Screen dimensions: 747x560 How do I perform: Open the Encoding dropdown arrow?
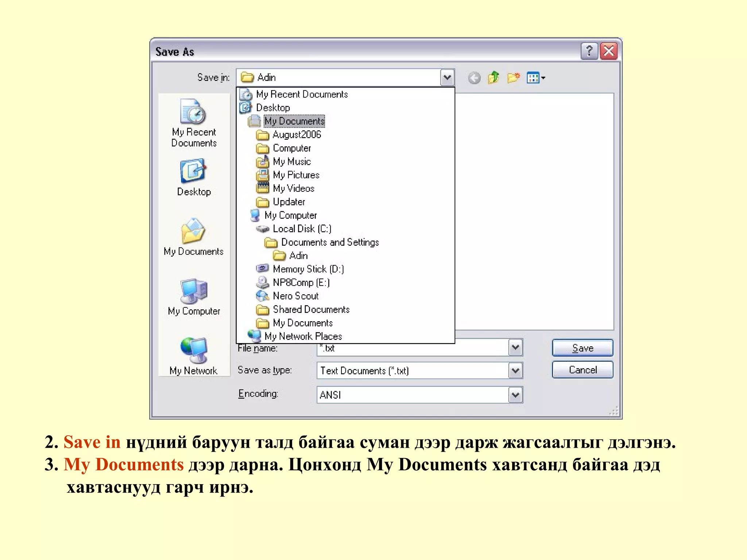click(515, 395)
